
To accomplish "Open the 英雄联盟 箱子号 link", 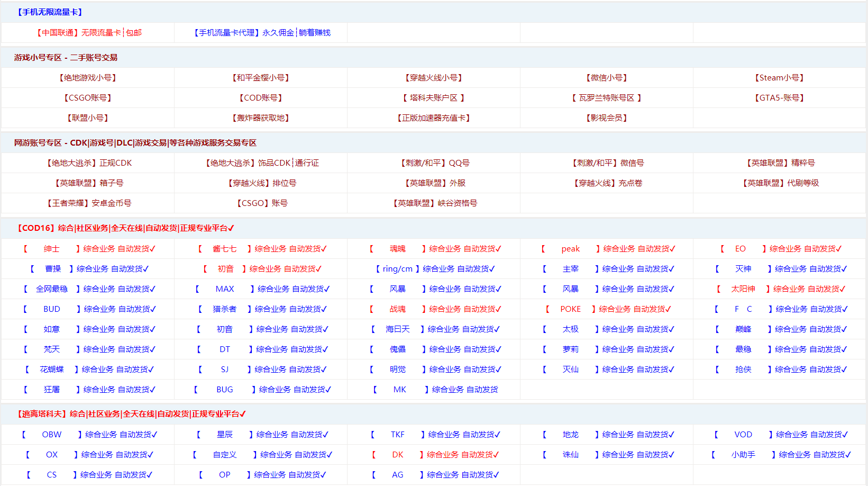I will [88, 183].
